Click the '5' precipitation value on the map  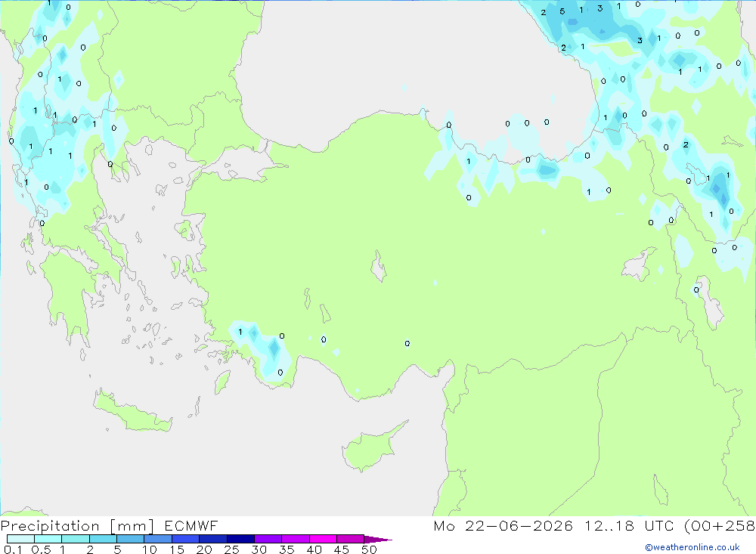tap(562, 11)
